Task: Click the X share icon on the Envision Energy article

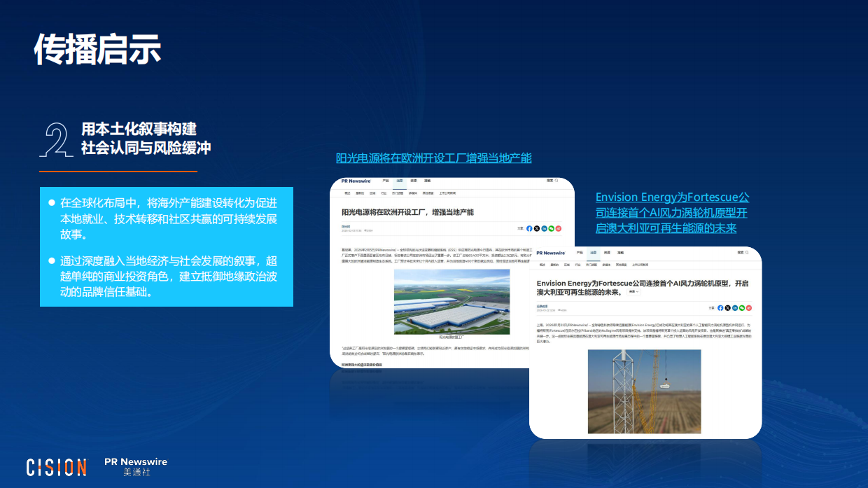Action: 728,308
